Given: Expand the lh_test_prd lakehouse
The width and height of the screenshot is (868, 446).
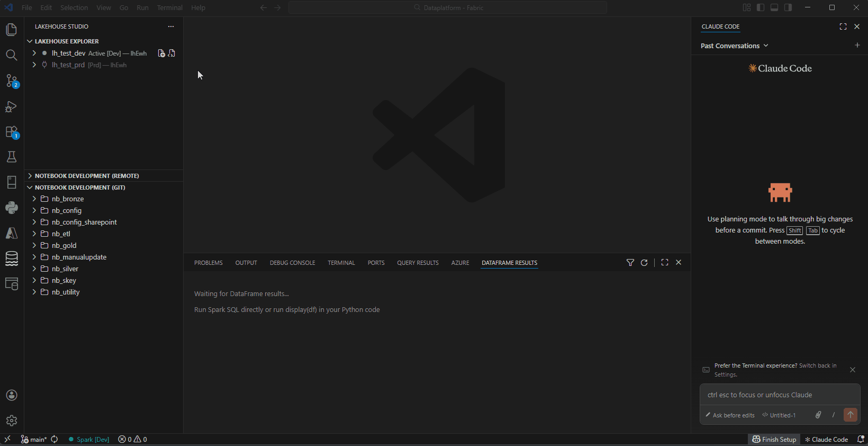Looking at the screenshot, I should pyautogui.click(x=34, y=65).
